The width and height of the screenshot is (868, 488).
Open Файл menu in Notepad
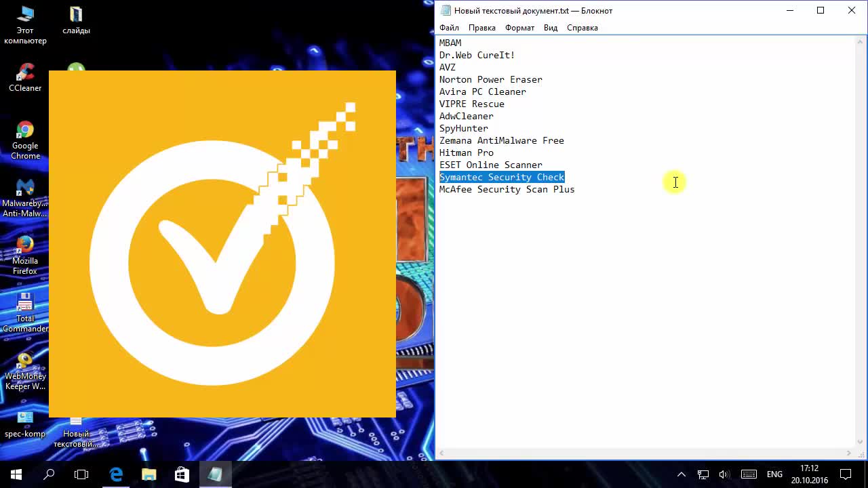pyautogui.click(x=449, y=28)
